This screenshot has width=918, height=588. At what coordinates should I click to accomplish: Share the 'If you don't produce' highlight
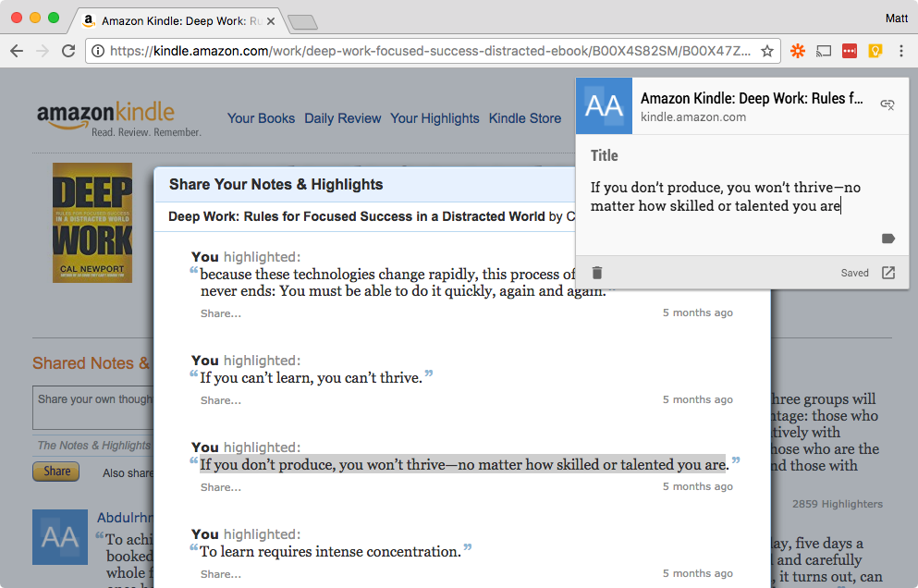point(221,487)
